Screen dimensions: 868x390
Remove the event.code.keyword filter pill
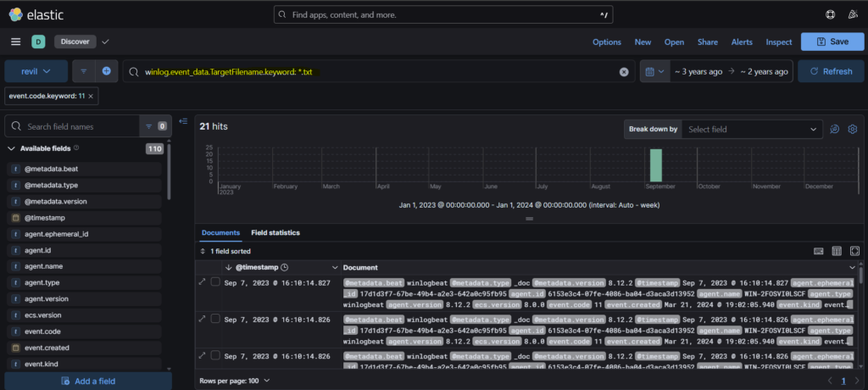pyautogui.click(x=91, y=97)
